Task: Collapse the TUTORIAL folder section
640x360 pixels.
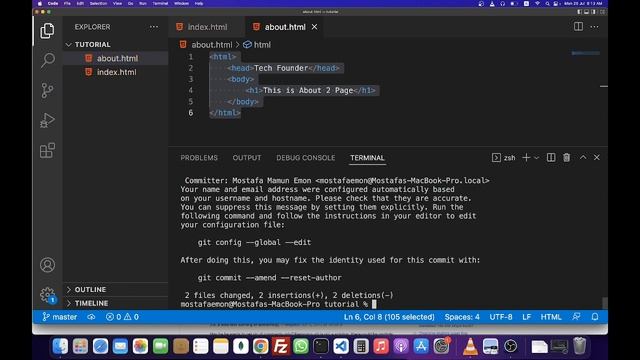Action: coord(116,44)
